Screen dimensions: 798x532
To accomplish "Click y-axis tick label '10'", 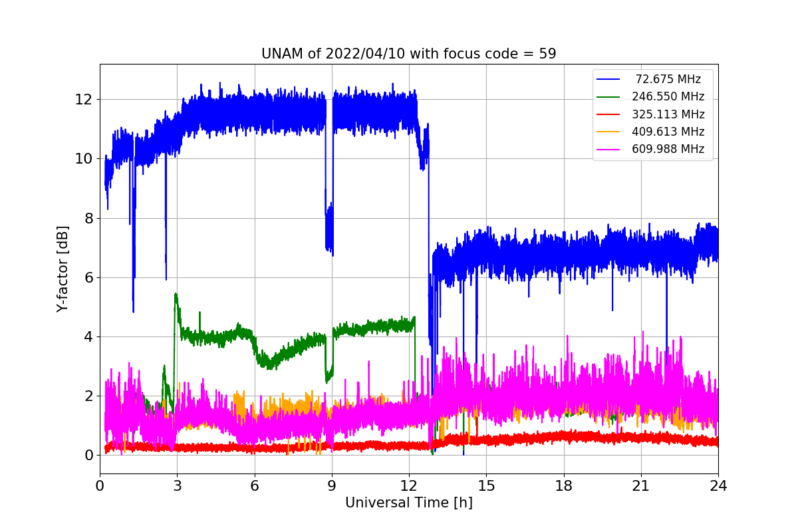I will click(x=83, y=159).
